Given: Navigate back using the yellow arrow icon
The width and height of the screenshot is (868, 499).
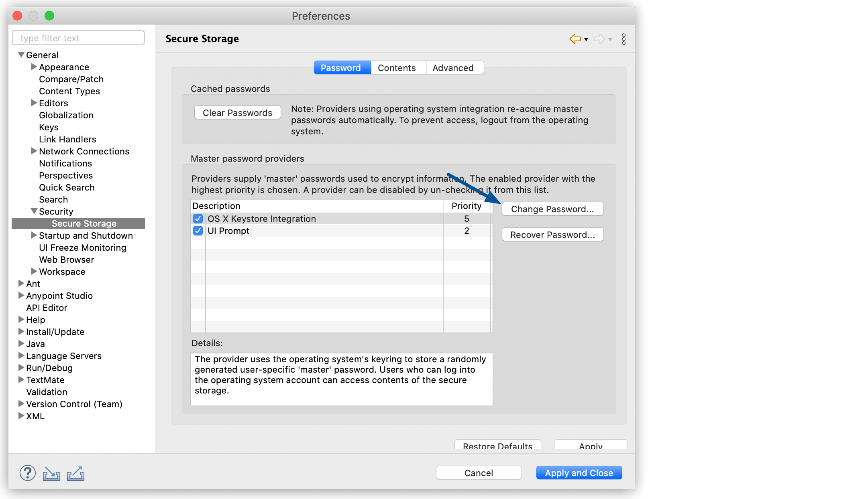Looking at the screenshot, I should click(575, 39).
